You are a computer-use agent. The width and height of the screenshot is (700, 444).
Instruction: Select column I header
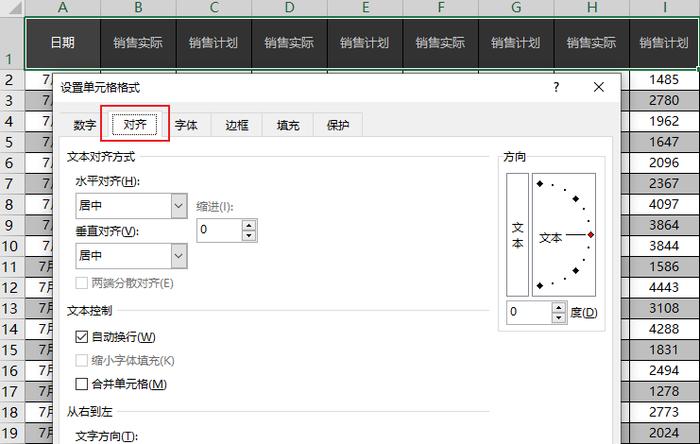click(x=665, y=8)
